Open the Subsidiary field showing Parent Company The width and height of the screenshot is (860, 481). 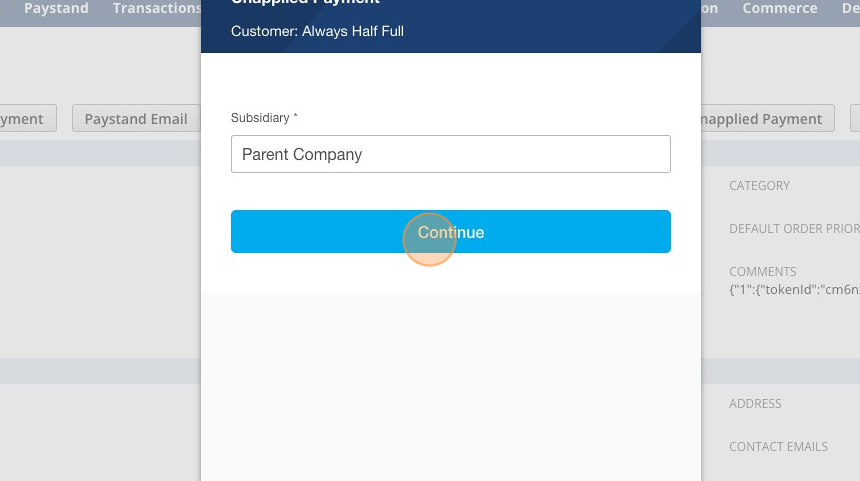point(450,154)
